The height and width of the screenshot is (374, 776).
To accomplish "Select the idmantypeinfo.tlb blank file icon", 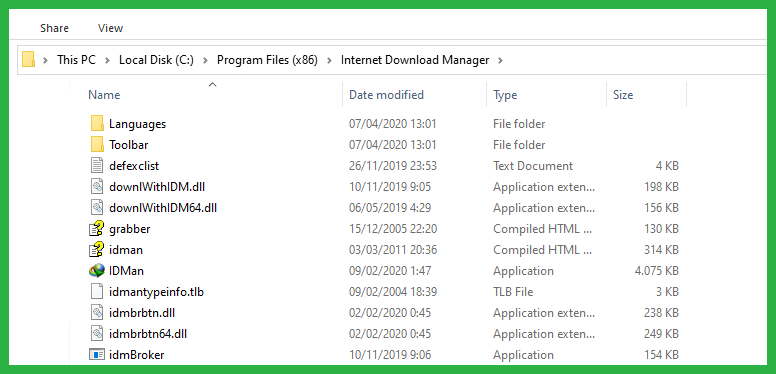I will (x=97, y=291).
